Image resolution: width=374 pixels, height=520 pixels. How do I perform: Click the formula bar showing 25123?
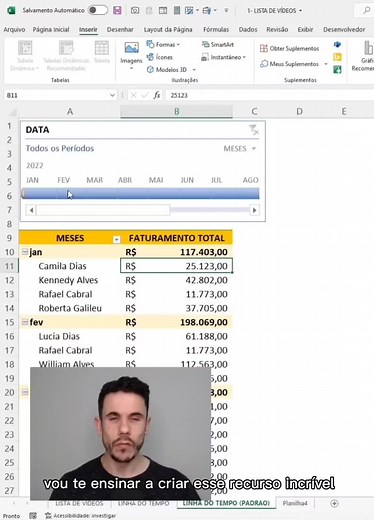click(270, 95)
